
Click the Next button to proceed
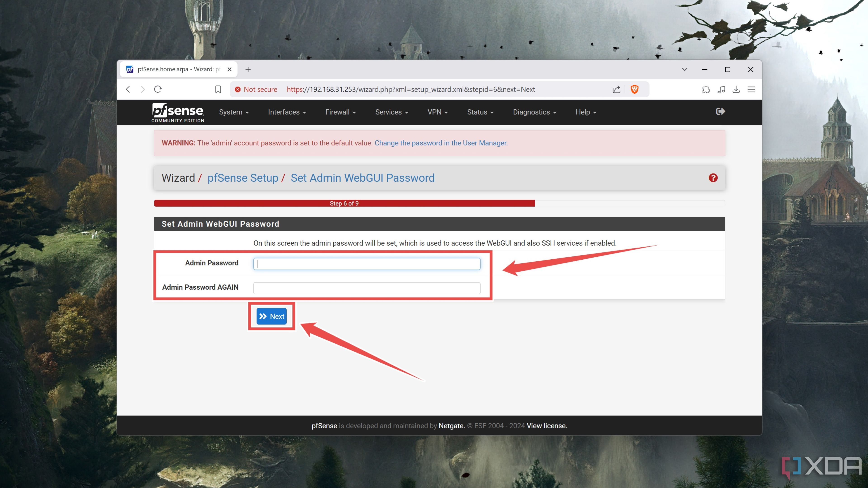271,316
